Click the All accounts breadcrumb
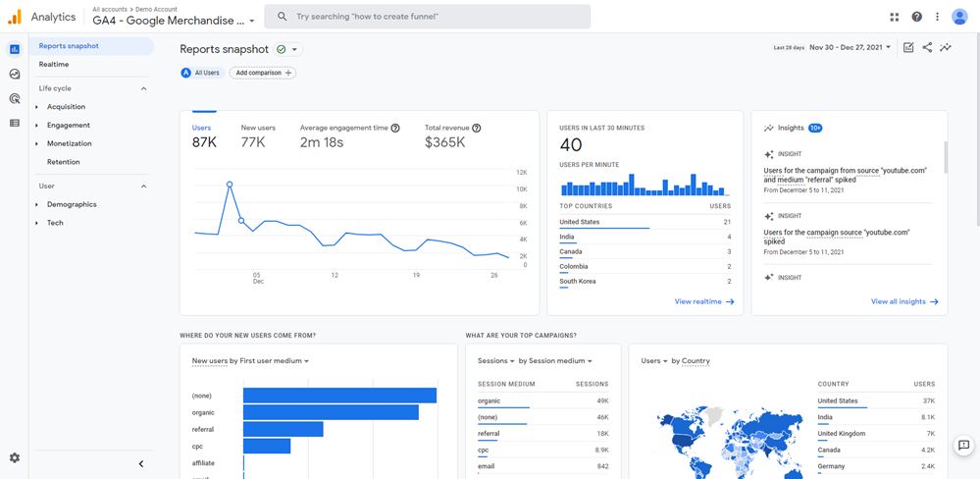Screen dimensions: 980x479 (108, 10)
